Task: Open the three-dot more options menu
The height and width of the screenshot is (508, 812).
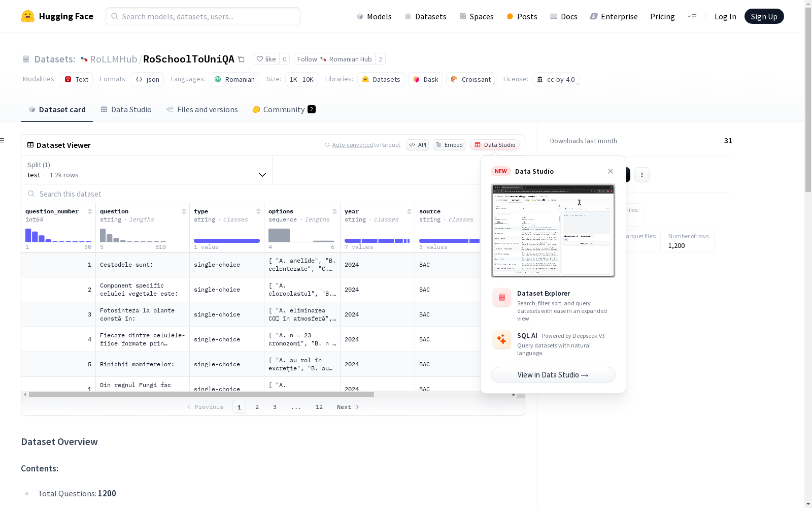Action: (x=642, y=175)
